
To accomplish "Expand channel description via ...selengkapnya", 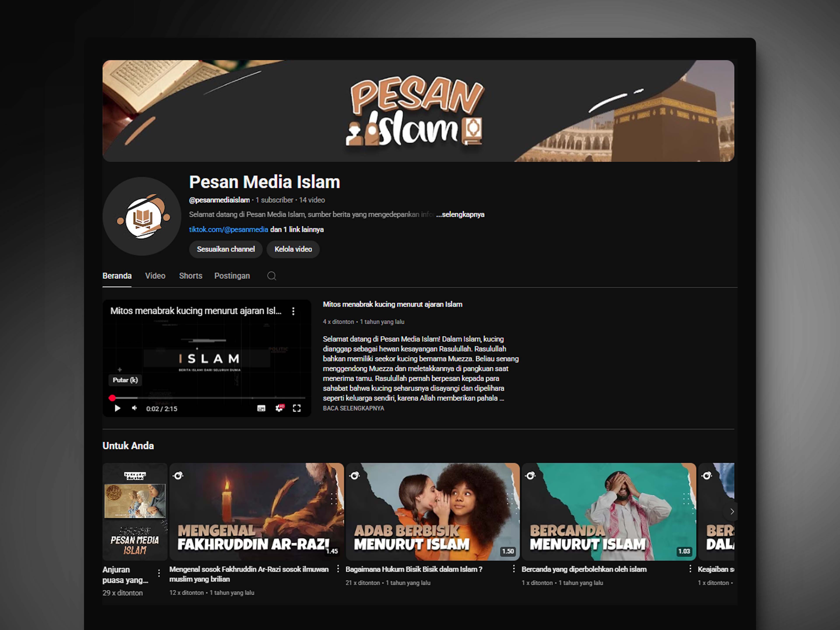I will [460, 215].
